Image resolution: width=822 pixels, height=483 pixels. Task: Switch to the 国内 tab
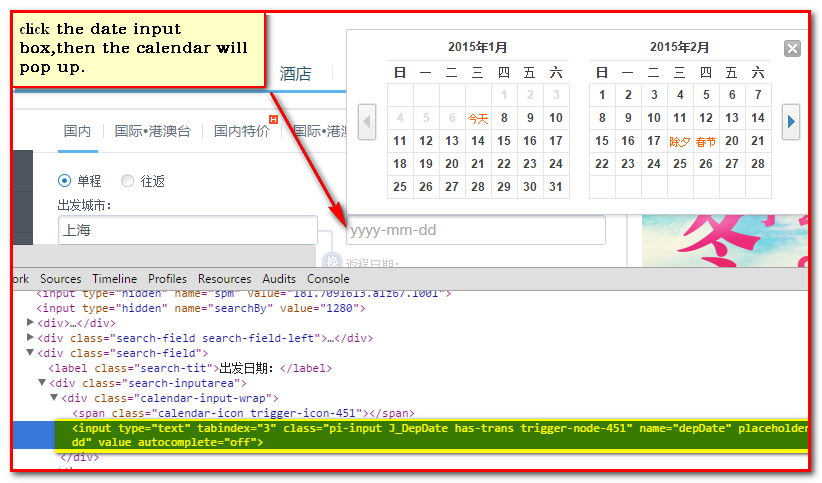click(77, 131)
